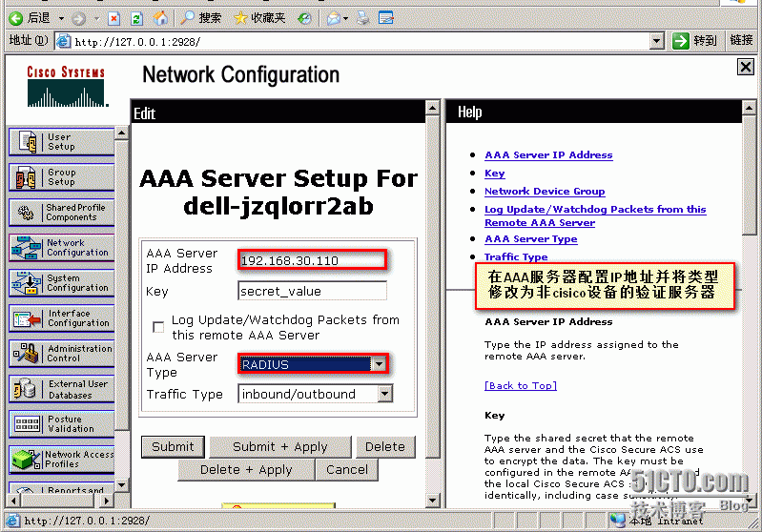762x532 pixels.
Task: Open Group Setup in the sidebar
Action: point(62,176)
